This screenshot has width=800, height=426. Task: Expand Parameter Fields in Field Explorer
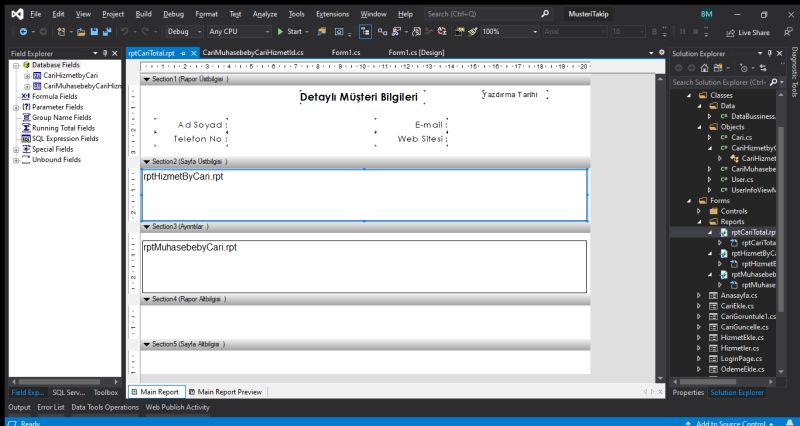16,107
